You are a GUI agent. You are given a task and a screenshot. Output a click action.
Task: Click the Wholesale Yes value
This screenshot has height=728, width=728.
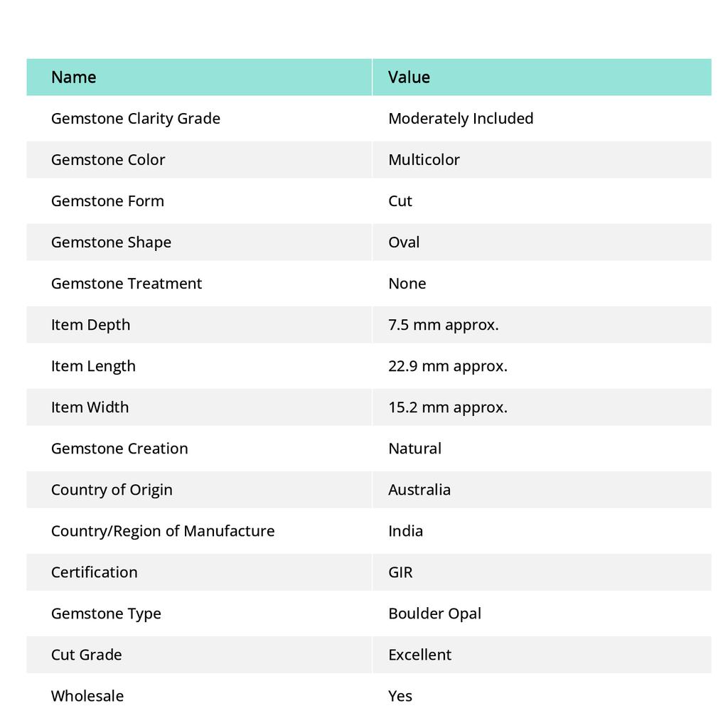(400, 697)
